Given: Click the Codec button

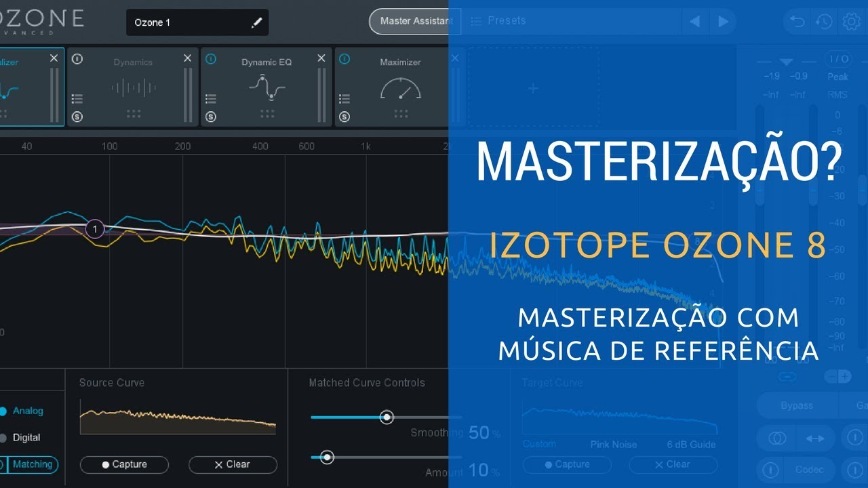Looking at the screenshot, I should (810, 470).
